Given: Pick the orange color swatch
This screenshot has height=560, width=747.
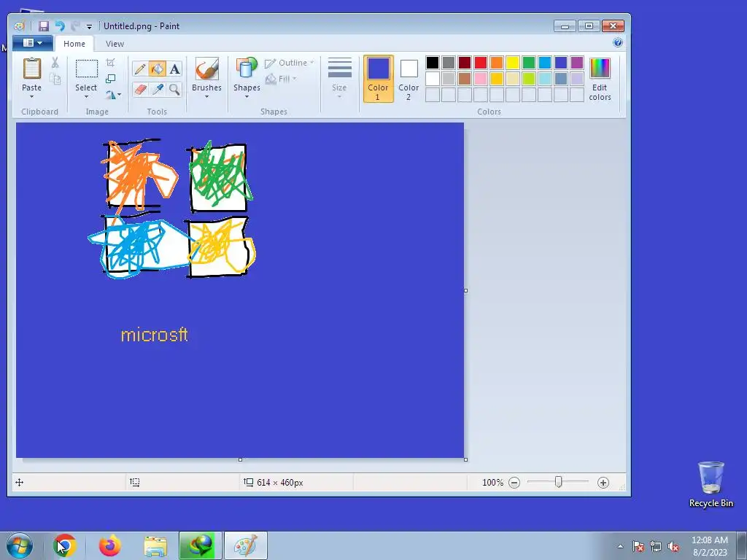Looking at the screenshot, I should click(496, 63).
